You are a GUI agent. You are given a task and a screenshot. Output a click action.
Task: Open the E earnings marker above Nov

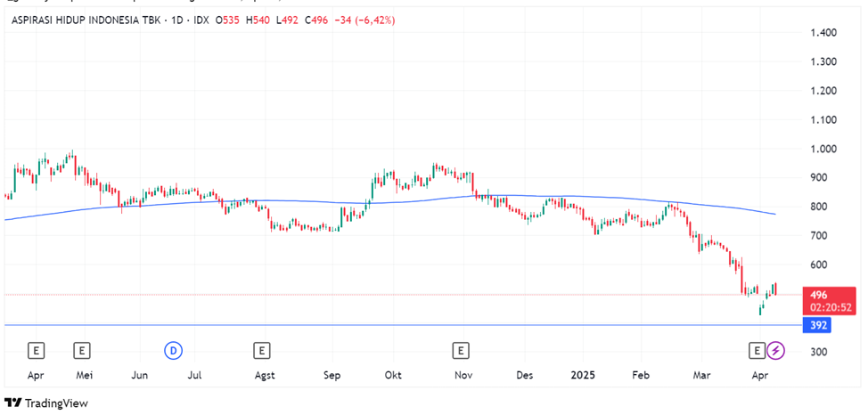[x=460, y=350]
